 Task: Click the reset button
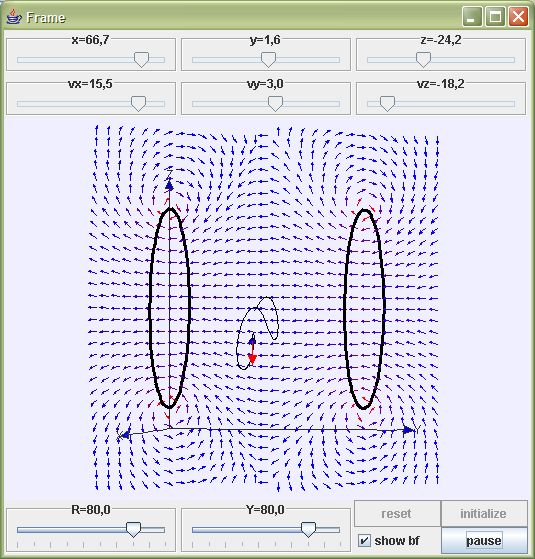click(397, 513)
